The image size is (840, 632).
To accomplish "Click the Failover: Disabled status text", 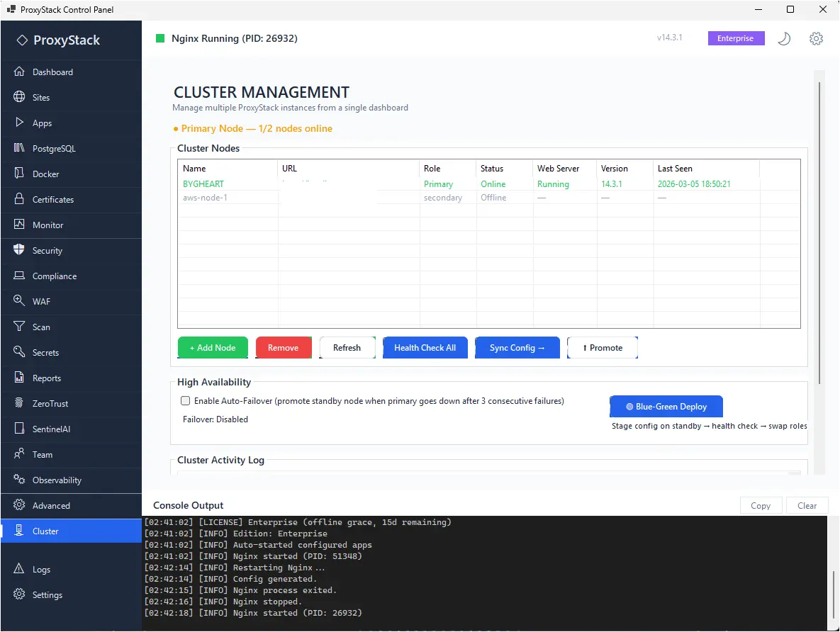I will click(x=215, y=419).
